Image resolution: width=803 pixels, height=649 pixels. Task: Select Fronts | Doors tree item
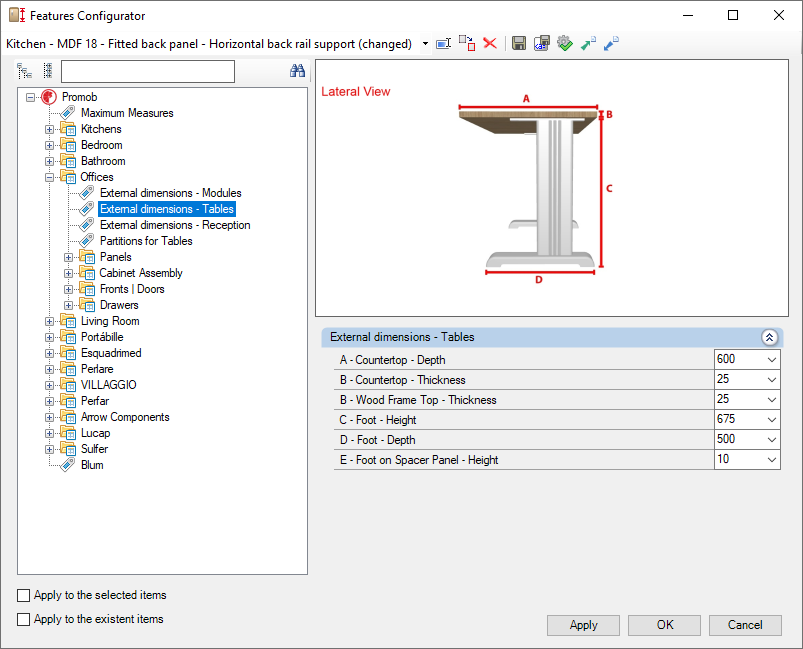pos(132,289)
